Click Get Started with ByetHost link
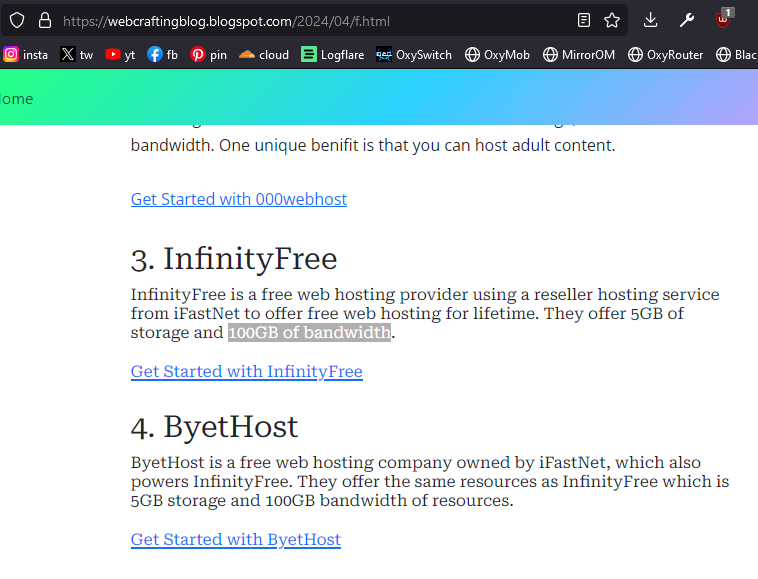The width and height of the screenshot is (758, 579). point(236,539)
